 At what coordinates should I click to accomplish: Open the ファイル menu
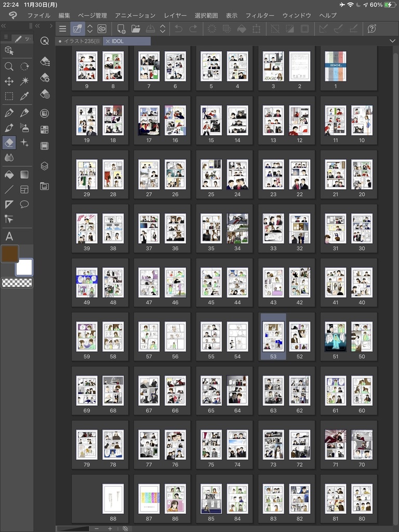tap(39, 15)
